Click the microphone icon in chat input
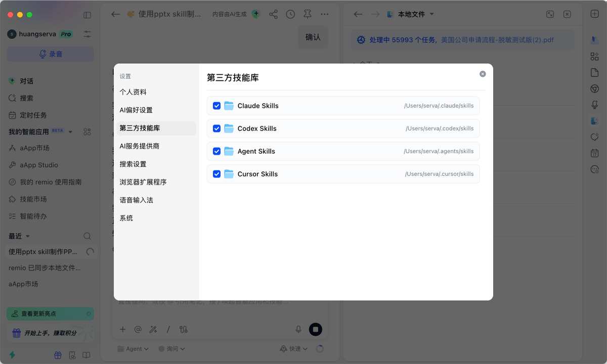The width and height of the screenshot is (607, 364). 298,330
